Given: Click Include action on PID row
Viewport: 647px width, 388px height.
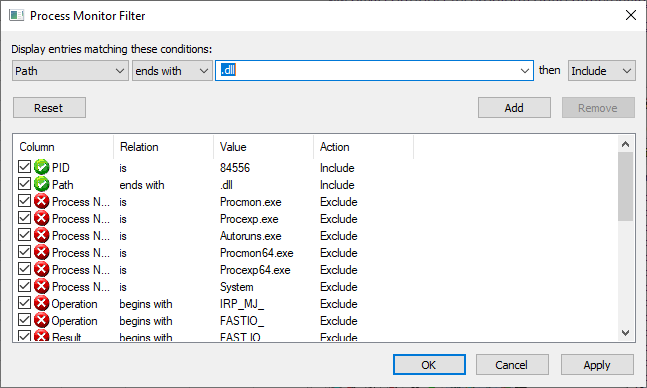Looking at the screenshot, I should click(x=337, y=168).
